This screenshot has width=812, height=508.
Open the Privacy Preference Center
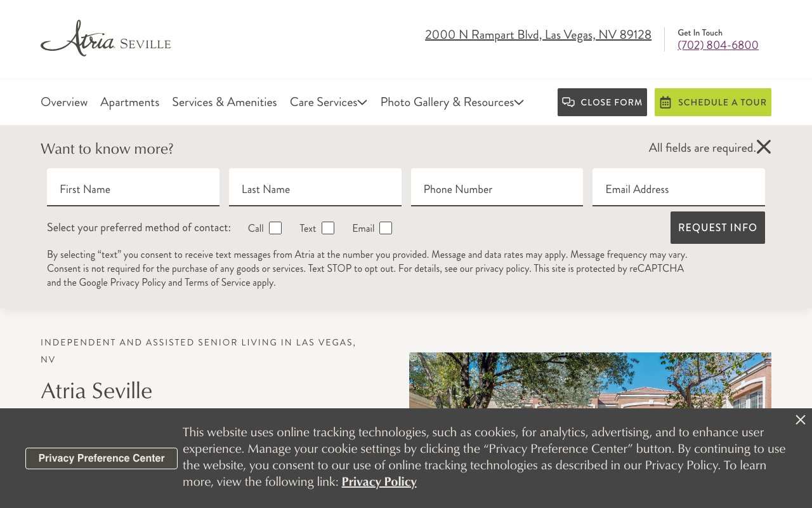(x=101, y=458)
